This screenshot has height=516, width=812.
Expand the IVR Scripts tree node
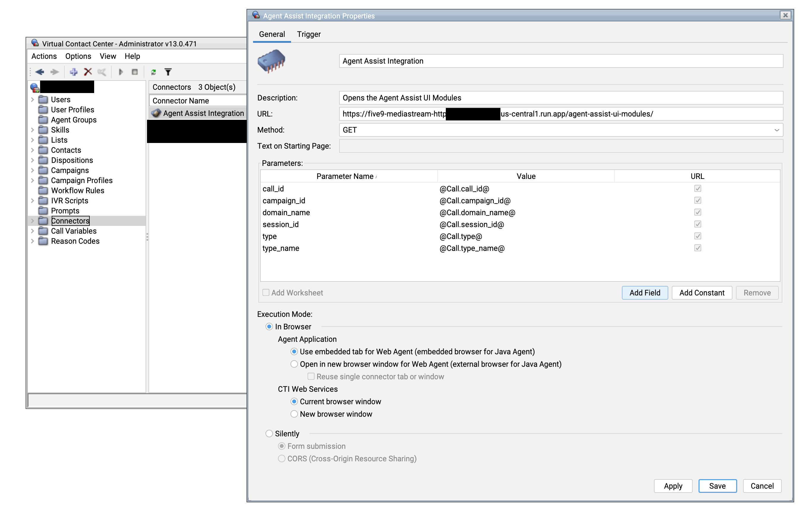33,201
